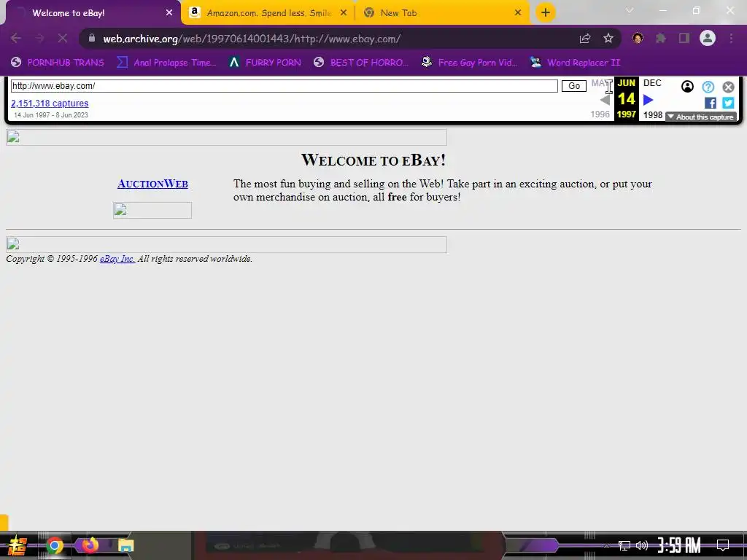Open the eBay Inc. link

coord(117,259)
